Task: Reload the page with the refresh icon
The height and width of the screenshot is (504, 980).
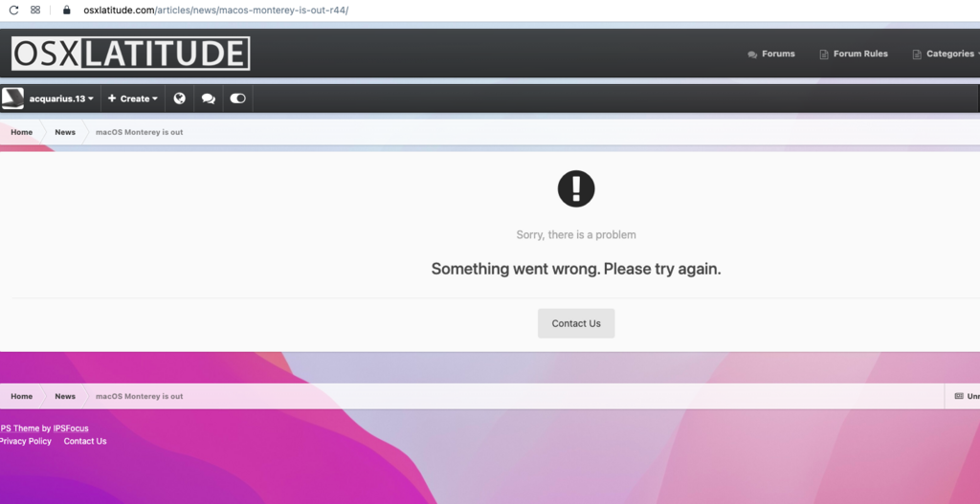Action: [13, 10]
